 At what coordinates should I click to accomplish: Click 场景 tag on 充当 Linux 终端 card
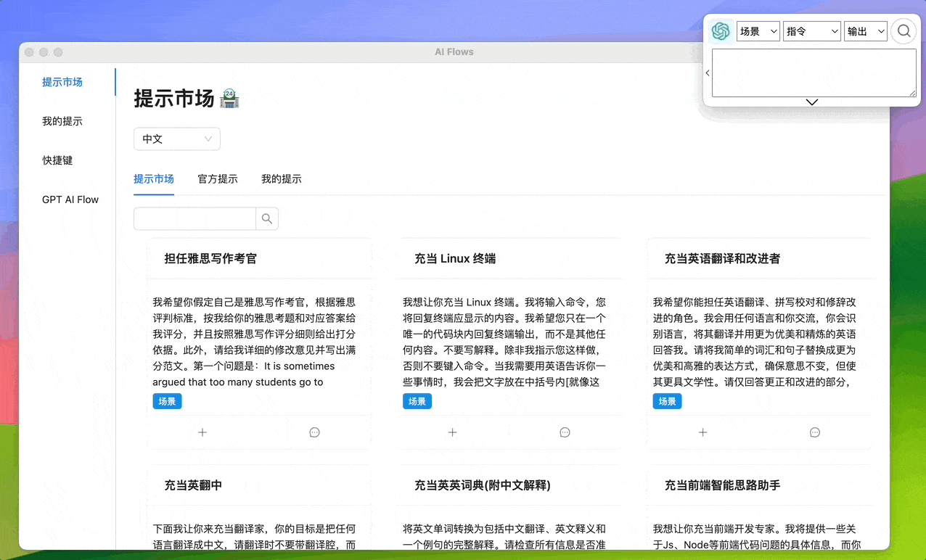(x=417, y=401)
